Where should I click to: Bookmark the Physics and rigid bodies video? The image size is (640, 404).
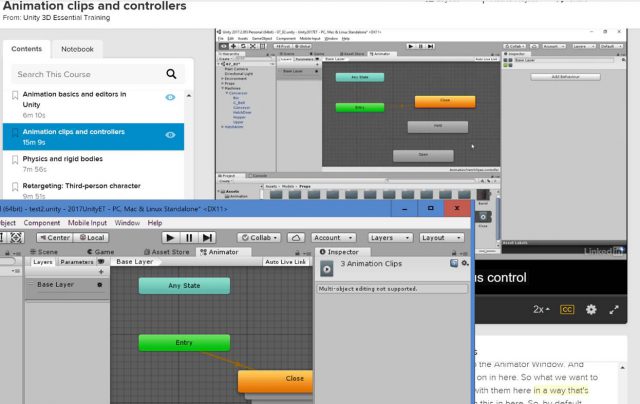[x=15, y=160]
